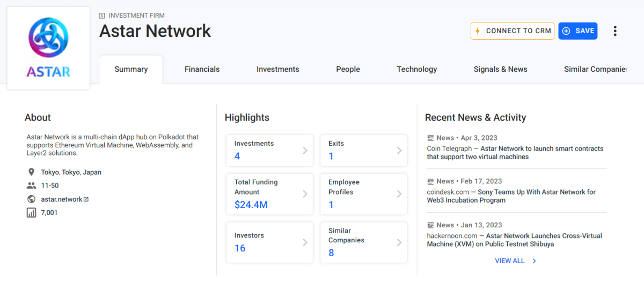Click the Investment Firm dollar icon

click(x=102, y=16)
